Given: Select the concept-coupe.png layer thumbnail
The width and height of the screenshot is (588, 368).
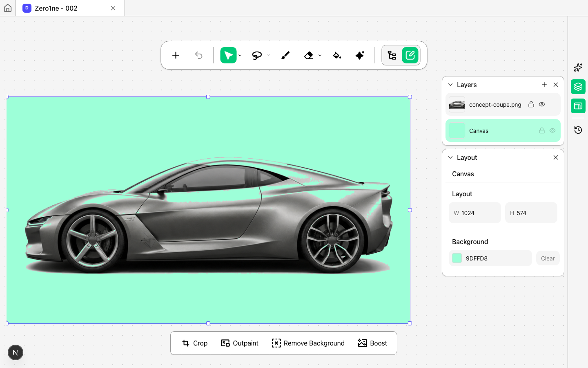Looking at the screenshot, I should click(457, 104).
